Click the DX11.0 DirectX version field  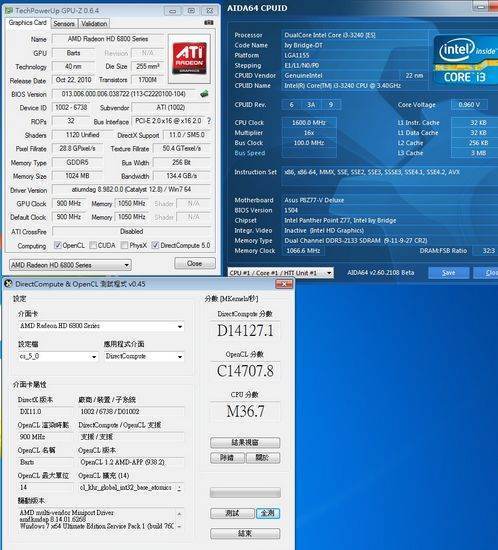(46, 411)
